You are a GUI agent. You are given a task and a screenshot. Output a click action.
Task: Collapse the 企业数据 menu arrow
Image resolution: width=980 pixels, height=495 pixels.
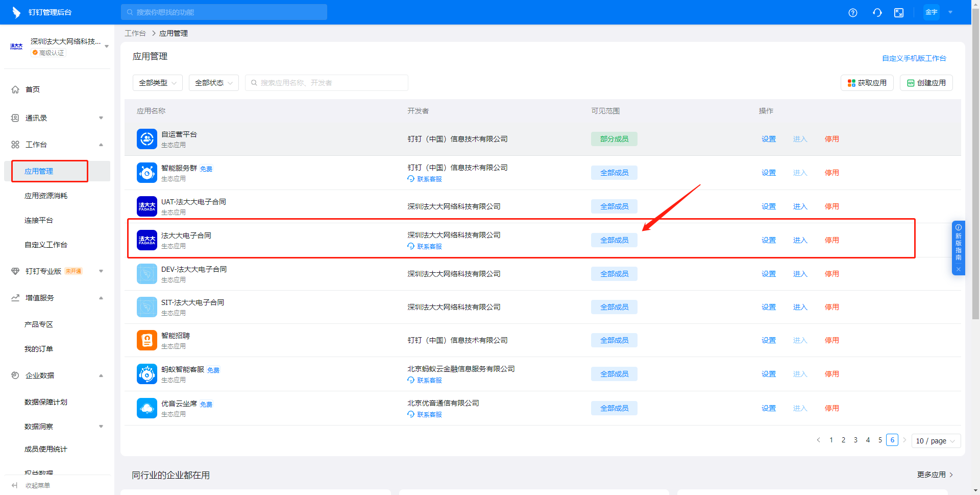[101, 375]
